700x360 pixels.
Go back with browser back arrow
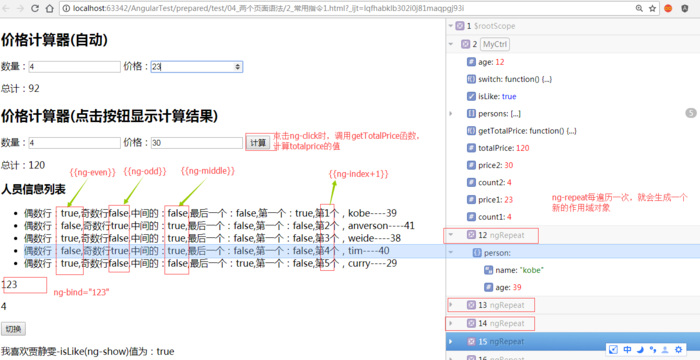click(7, 8)
